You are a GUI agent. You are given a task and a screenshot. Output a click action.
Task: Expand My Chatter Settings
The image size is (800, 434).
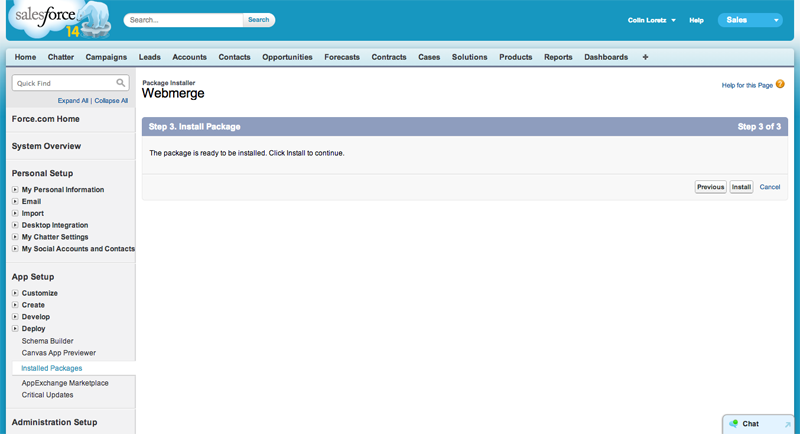point(15,237)
